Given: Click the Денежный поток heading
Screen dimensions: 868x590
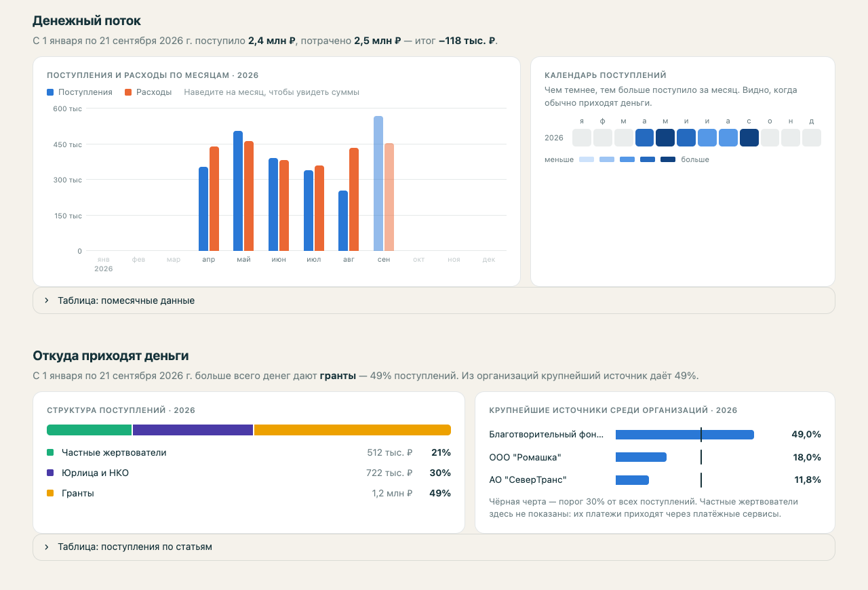Looking at the screenshot, I should (x=87, y=21).
